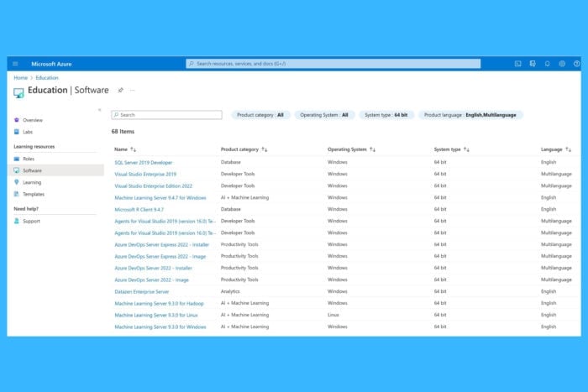This screenshot has height=392, width=588.
Task: Open the Azure portal hamburger menu
Action: 15,64
